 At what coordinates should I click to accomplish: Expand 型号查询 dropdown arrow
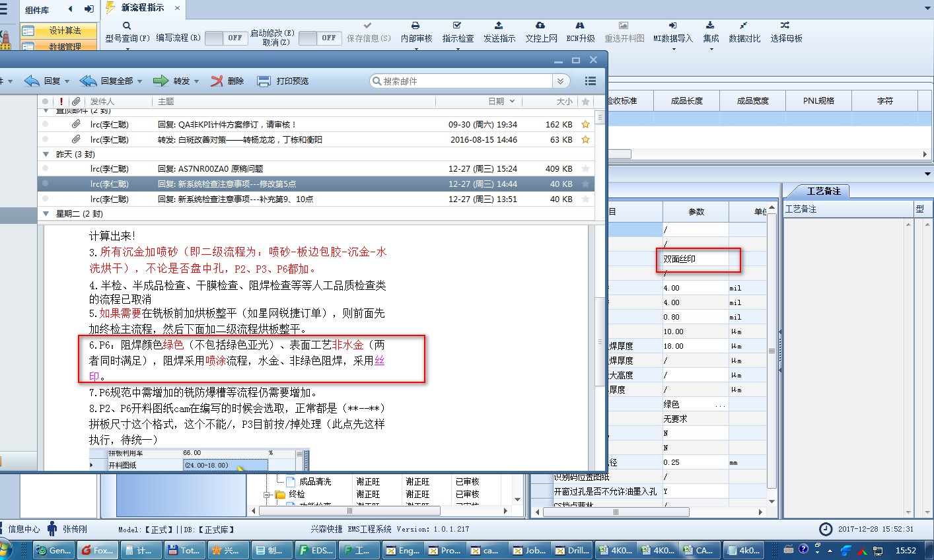point(127,49)
